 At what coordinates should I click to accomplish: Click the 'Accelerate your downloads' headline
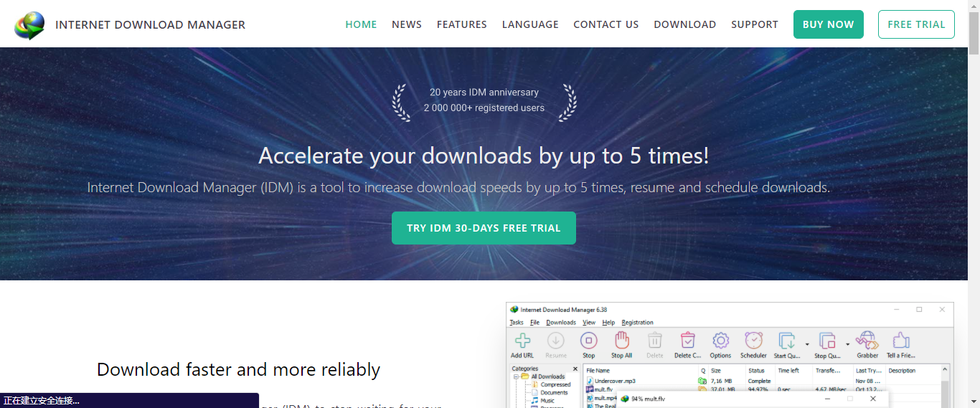click(484, 156)
